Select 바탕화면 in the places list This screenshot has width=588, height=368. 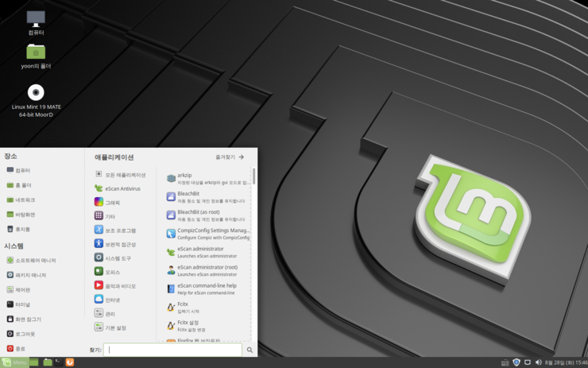(x=21, y=215)
